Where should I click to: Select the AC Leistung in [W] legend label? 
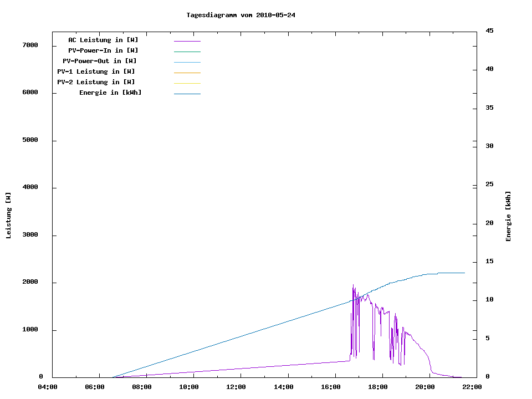pyautogui.click(x=103, y=40)
